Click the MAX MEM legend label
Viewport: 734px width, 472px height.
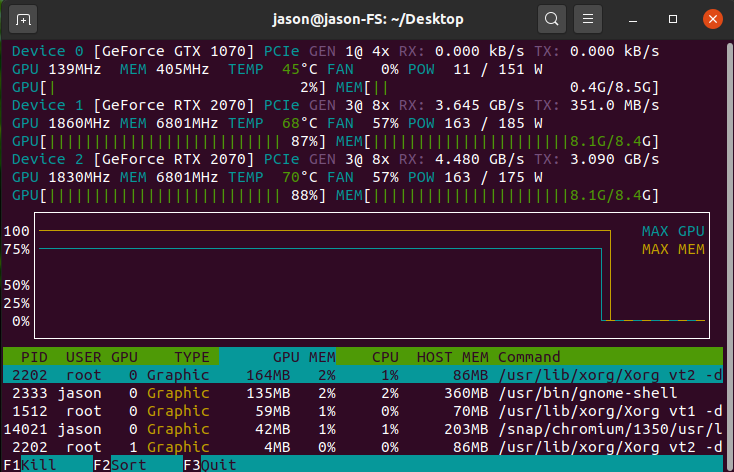(x=673, y=249)
